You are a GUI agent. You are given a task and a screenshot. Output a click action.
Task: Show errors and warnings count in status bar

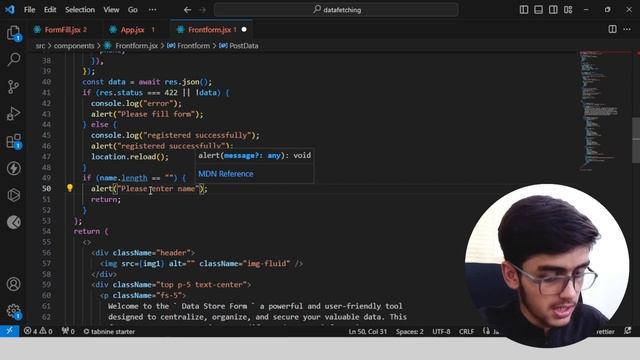click(x=38, y=331)
